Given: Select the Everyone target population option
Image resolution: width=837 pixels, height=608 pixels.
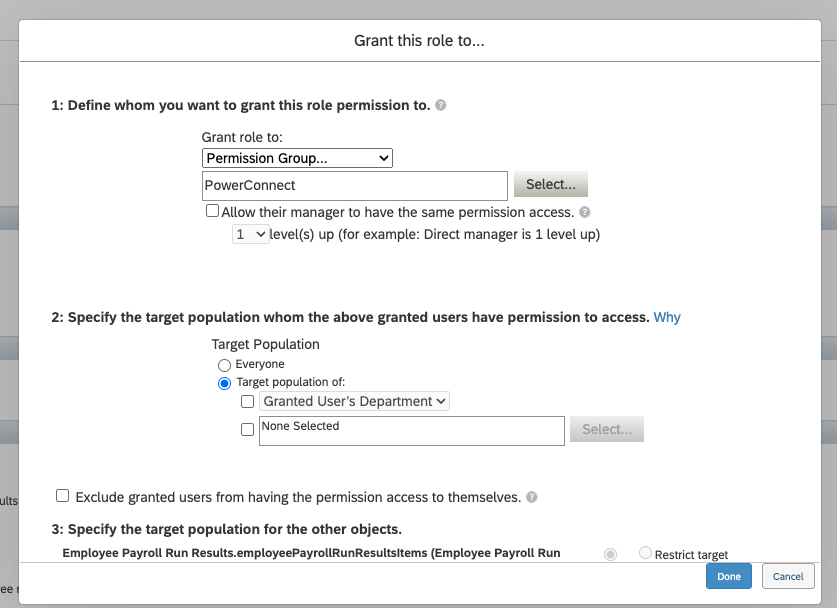Looking at the screenshot, I should click(x=224, y=365).
